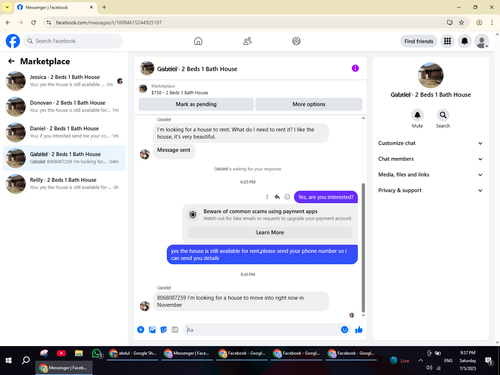Go back using the Marketplace back arrow
Image resolution: width=500 pixels, height=375 pixels.
point(11,61)
